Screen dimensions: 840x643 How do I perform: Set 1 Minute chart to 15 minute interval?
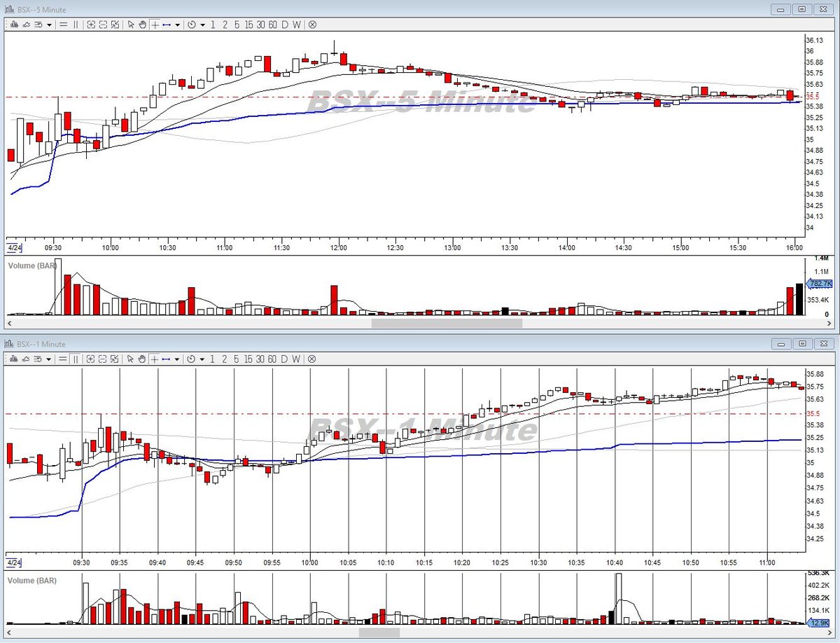(249, 359)
